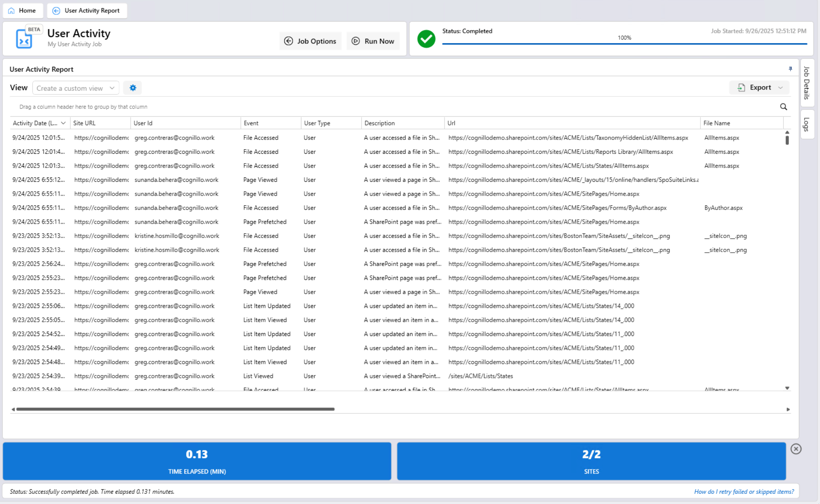Switch to the Home tab
820x504 pixels.
[23, 11]
